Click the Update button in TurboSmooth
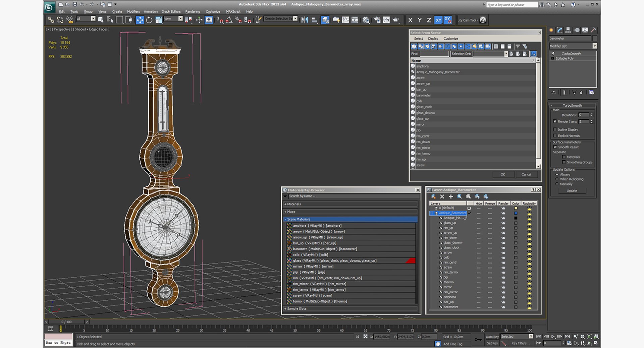The image size is (644, 348). pyautogui.click(x=572, y=191)
